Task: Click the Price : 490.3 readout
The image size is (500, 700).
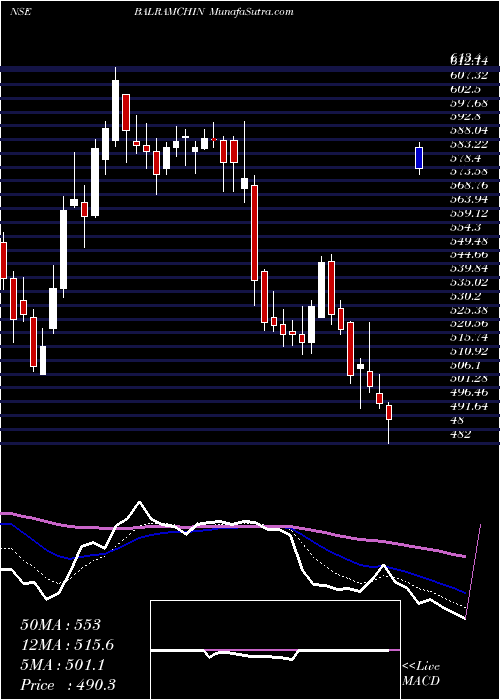Action: [x=68, y=685]
